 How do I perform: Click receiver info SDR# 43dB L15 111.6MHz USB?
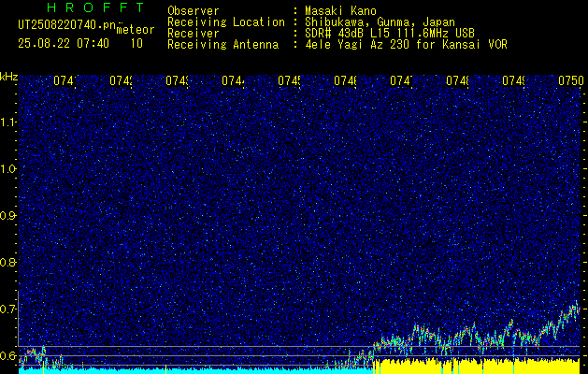pos(390,34)
